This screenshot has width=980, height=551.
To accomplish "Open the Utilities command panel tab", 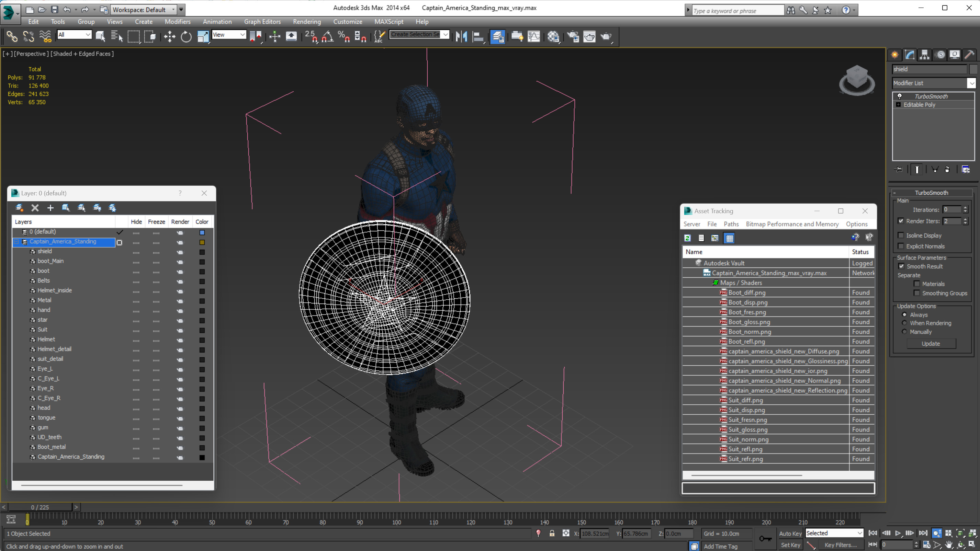I will [x=969, y=55].
